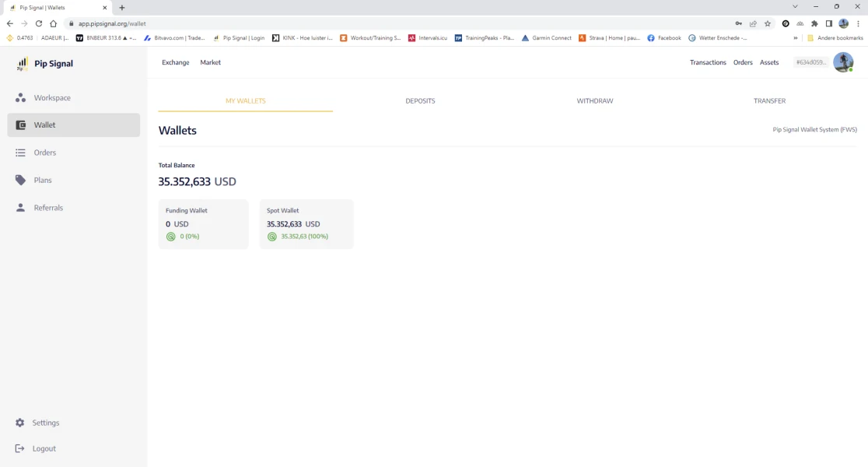Close the Pip Signal Wallets tab

click(105, 8)
